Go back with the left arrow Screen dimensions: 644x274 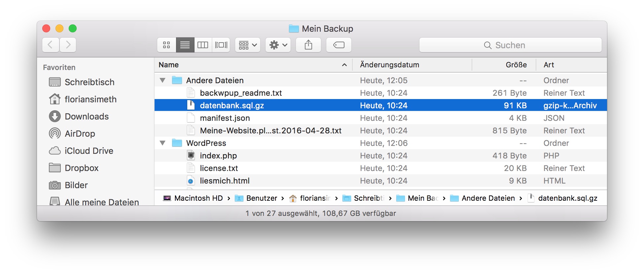pyautogui.click(x=51, y=45)
